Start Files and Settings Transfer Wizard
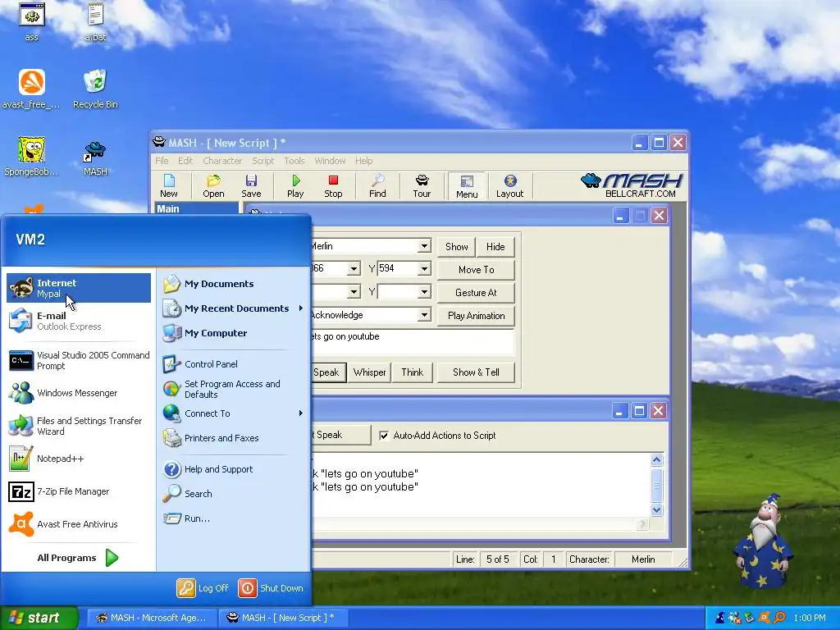 point(79,426)
